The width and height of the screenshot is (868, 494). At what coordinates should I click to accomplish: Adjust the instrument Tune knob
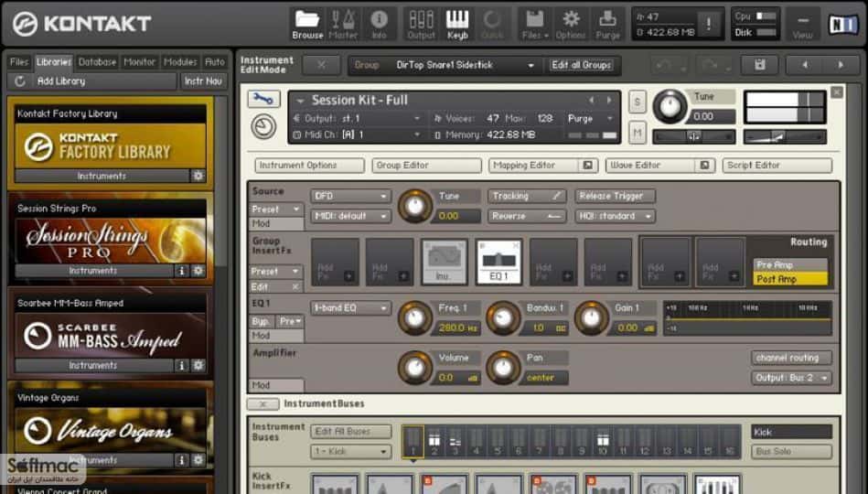670,106
